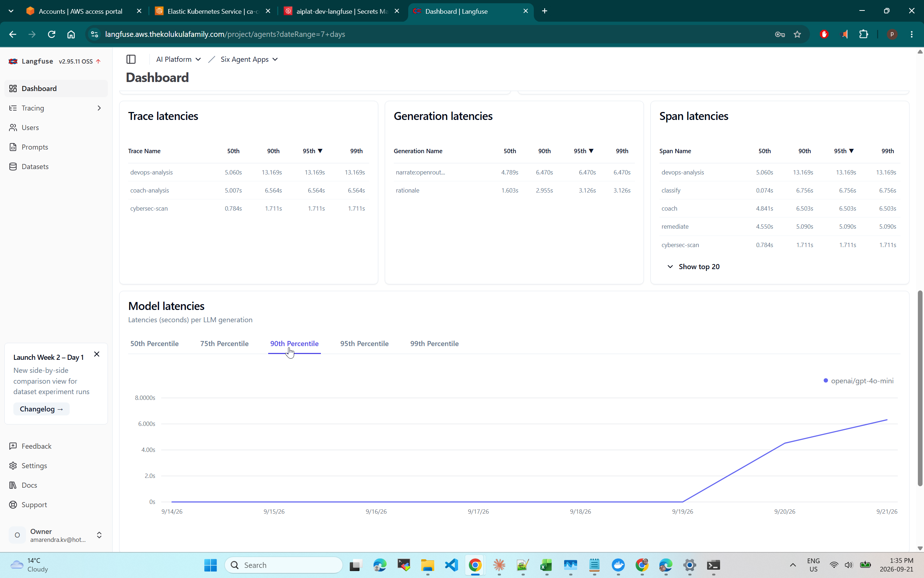This screenshot has height=578, width=924.
Task: Click the coach span name
Action: point(669,208)
